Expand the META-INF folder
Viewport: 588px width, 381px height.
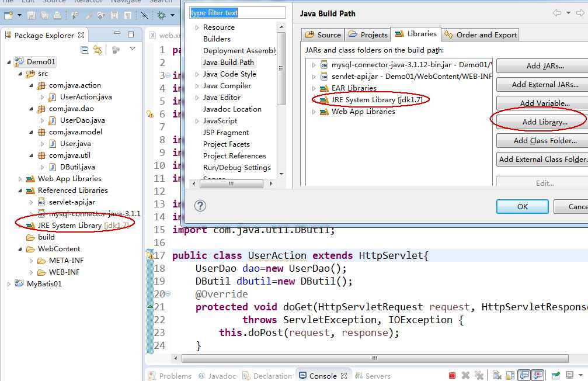click(31, 261)
